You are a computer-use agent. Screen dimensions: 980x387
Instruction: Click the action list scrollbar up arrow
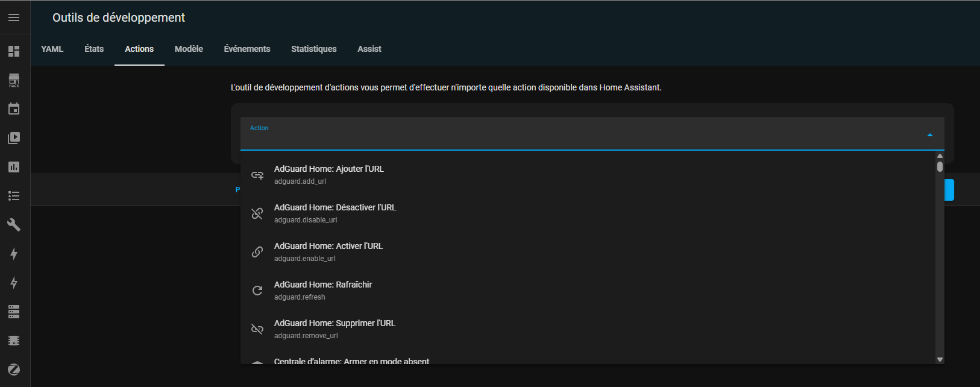click(940, 156)
